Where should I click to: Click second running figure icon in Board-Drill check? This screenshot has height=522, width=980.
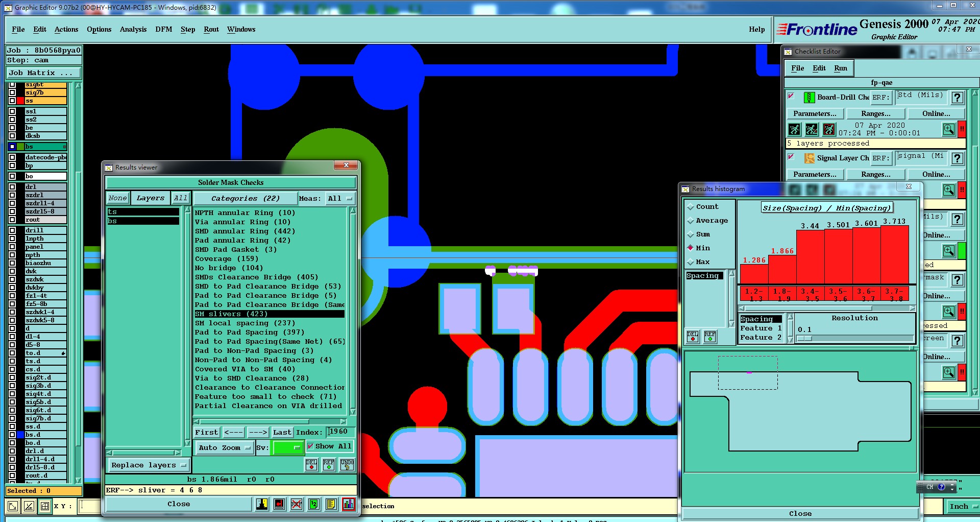coord(812,129)
